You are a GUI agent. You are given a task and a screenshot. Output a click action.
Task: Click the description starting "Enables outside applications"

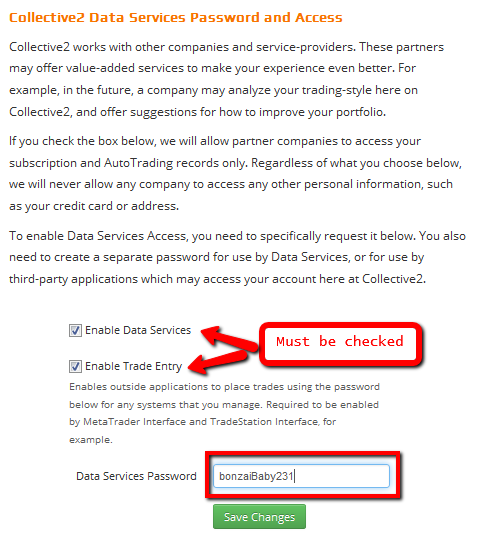pos(224,413)
